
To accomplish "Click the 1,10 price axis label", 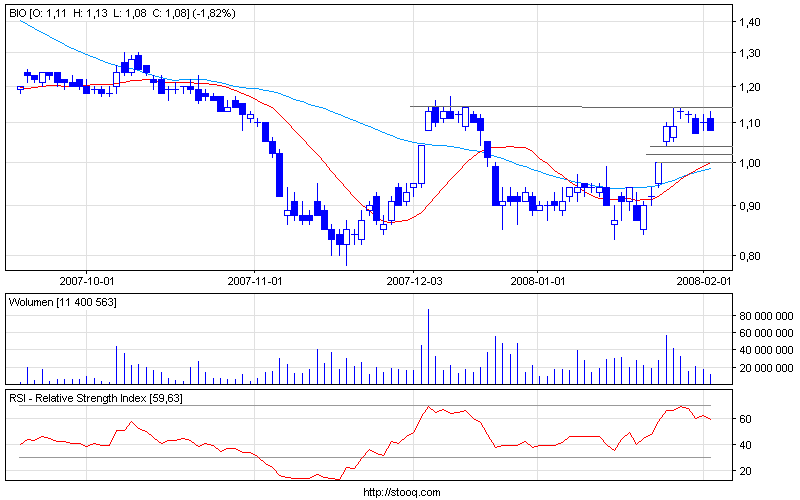I will (749, 123).
